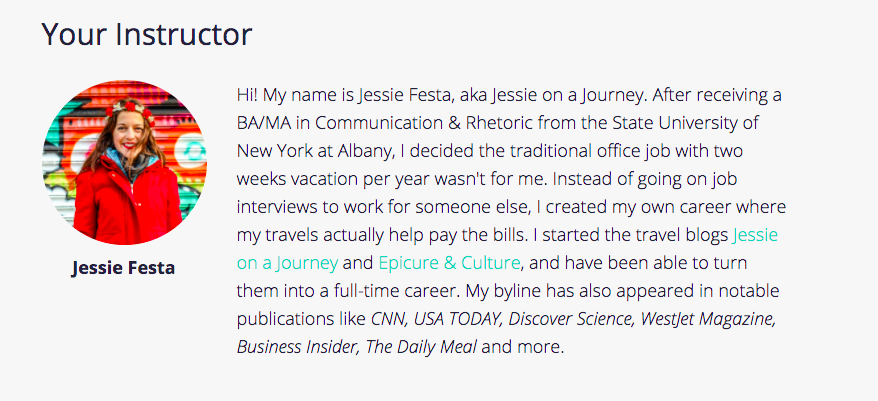Click the opening 'Hi!' greeting in bio

tap(247, 95)
